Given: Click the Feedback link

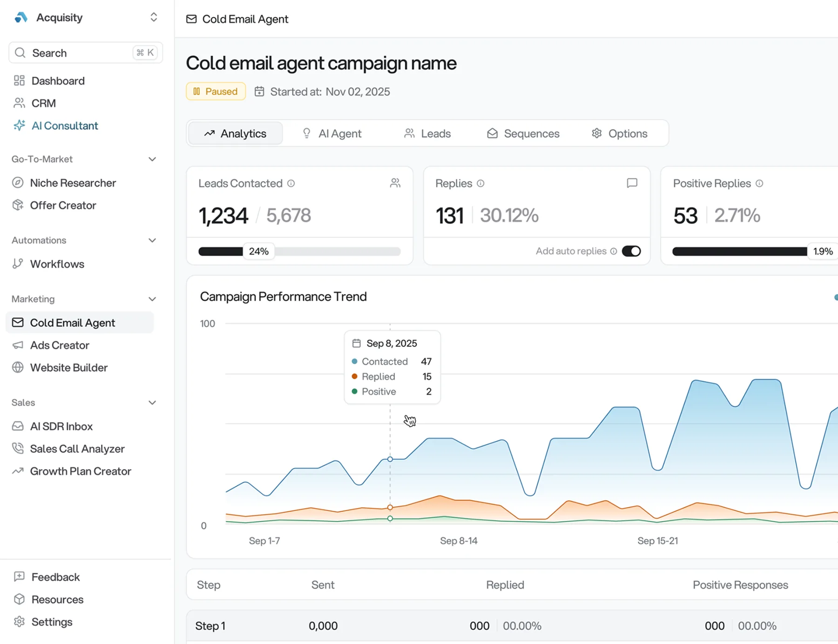Looking at the screenshot, I should pyautogui.click(x=54, y=577).
